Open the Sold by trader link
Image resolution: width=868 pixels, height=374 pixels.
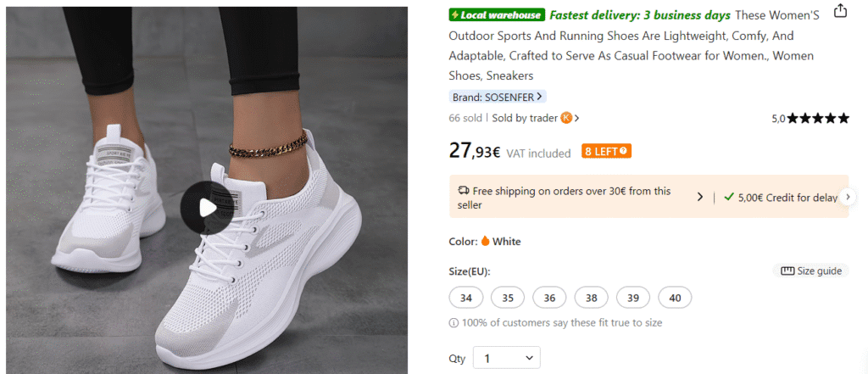525,118
